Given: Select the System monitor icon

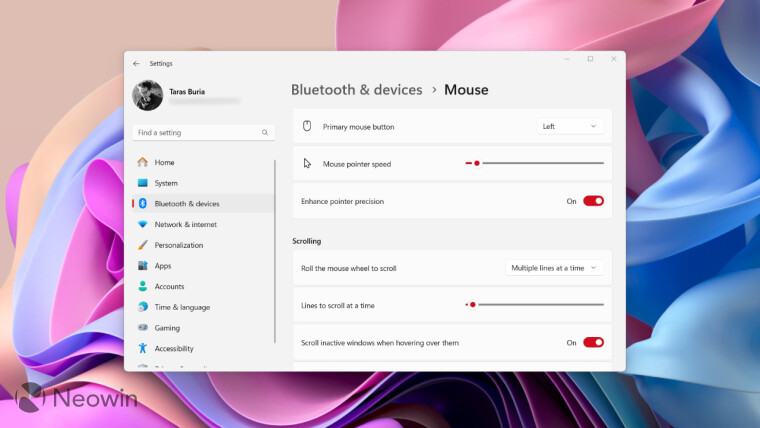Looking at the screenshot, I should click(142, 183).
